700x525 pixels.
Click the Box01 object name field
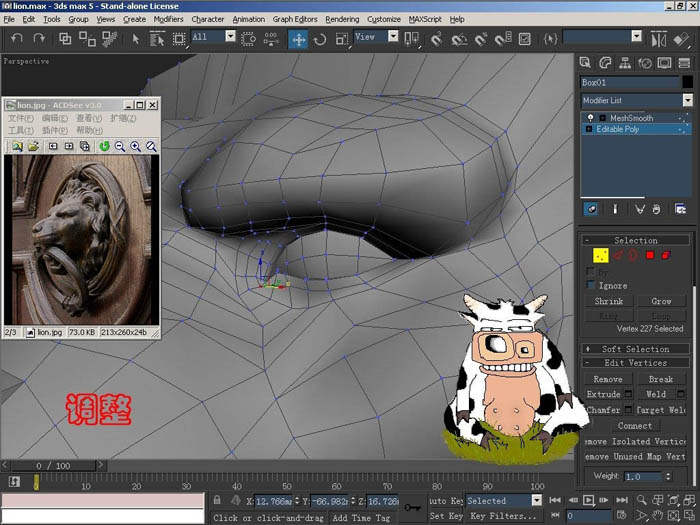629,82
